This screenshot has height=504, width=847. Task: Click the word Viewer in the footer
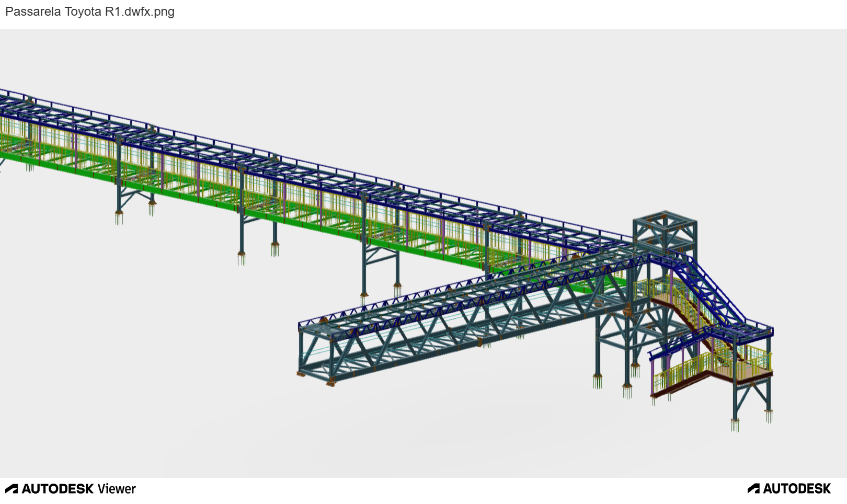(x=117, y=489)
